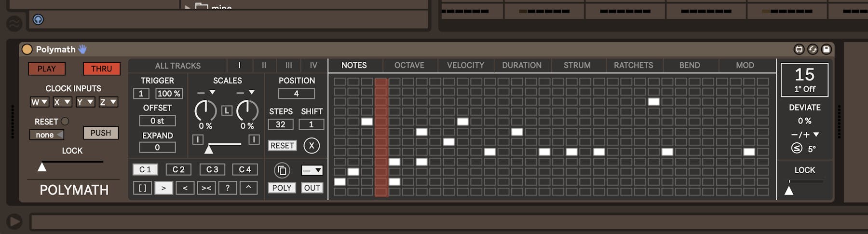Switch to the MOD tab

pos(745,65)
